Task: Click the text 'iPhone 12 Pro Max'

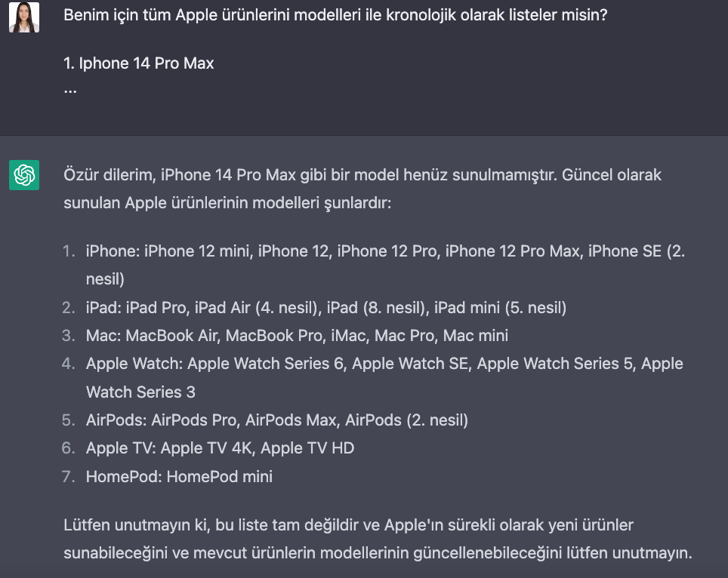Action: click(x=513, y=251)
